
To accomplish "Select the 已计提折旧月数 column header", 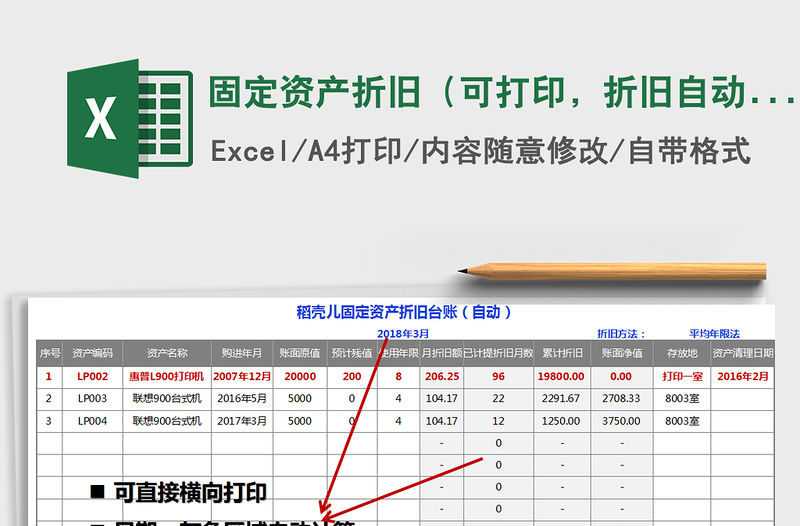I will pos(498,353).
